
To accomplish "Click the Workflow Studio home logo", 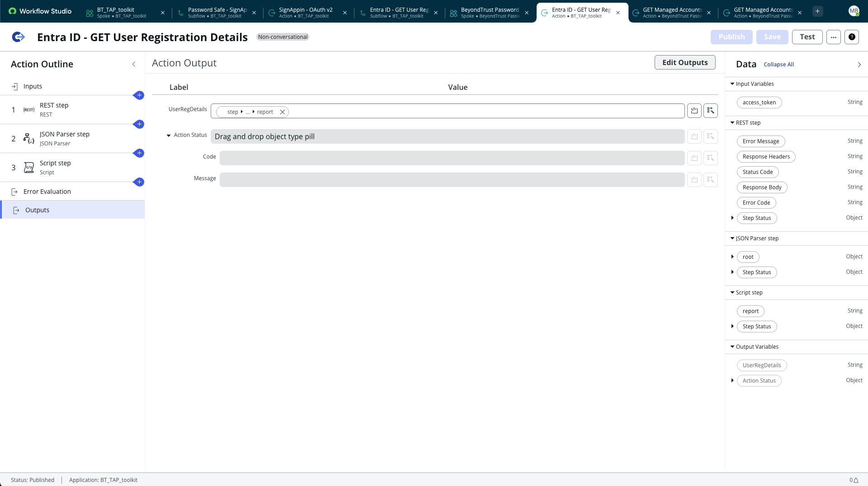I will pyautogui.click(x=40, y=11).
